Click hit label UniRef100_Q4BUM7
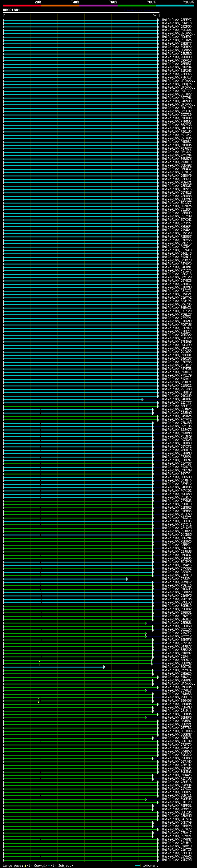This screenshot has height=868, width=197. 176,399
